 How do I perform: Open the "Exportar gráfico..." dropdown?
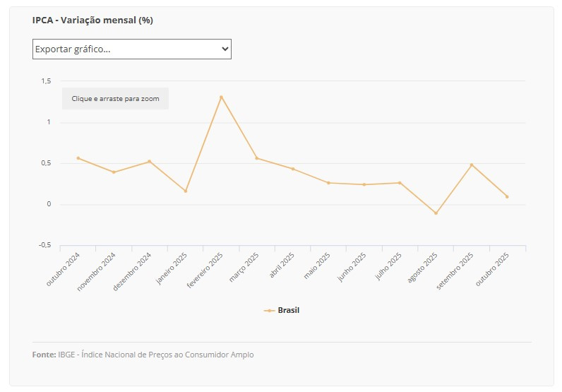coord(131,49)
